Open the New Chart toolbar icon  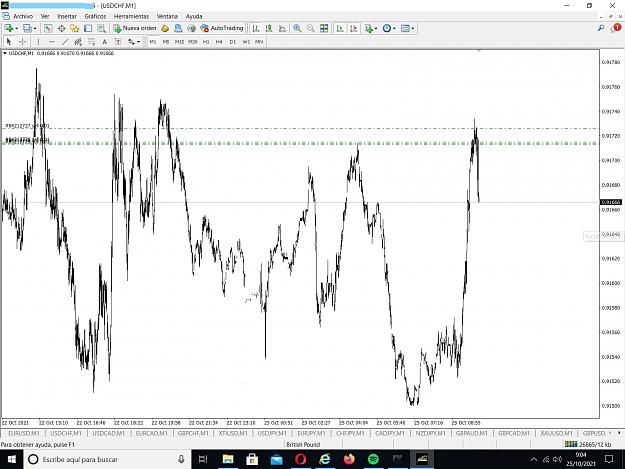click(8, 28)
